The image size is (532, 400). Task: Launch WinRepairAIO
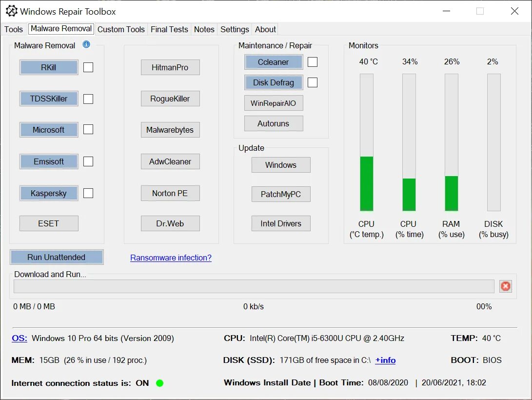coord(274,103)
